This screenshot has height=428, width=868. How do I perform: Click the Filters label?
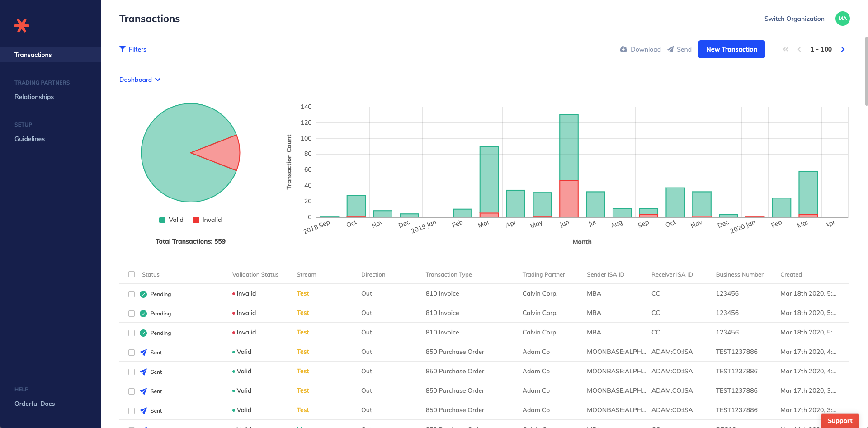(137, 49)
